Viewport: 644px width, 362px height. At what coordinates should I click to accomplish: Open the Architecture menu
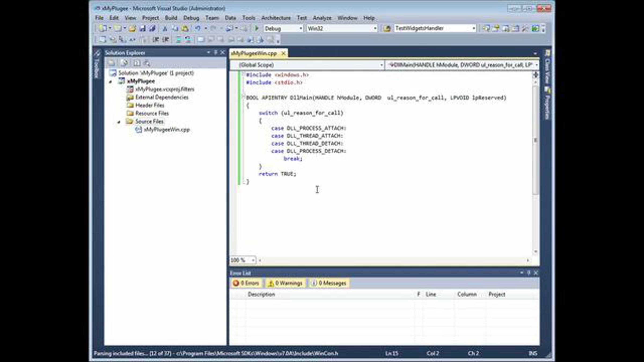[x=276, y=18]
